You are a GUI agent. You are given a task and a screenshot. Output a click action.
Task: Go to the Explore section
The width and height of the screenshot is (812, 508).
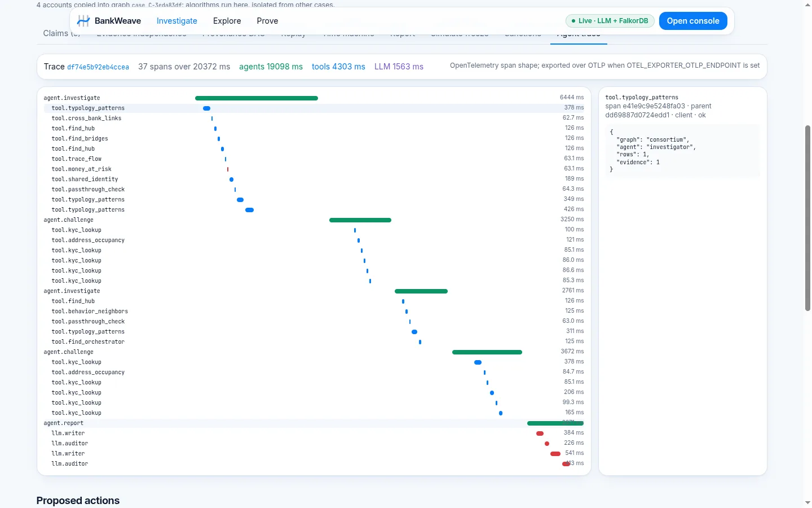point(227,21)
